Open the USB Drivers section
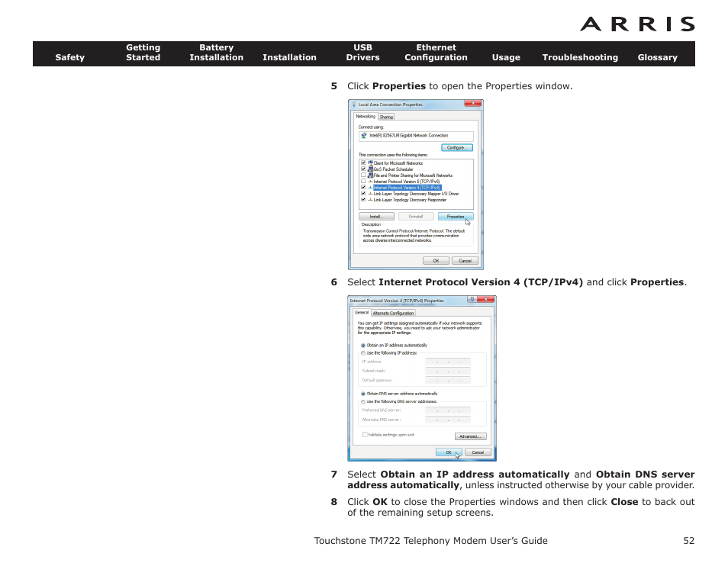The height and width of the screenshot is (563, 728). (x=362, y=53)
